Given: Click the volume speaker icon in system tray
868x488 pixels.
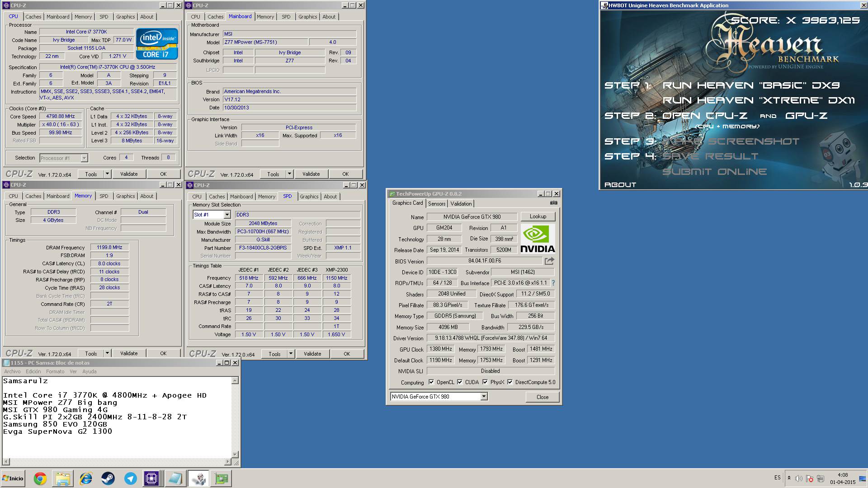Looking at the screenshot, I should (x=799, y=479).
